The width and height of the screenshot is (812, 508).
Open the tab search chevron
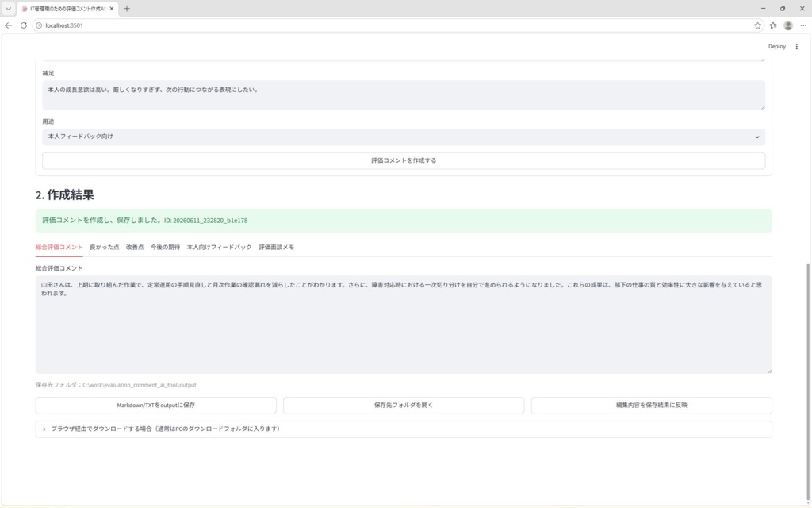(8, 9)
